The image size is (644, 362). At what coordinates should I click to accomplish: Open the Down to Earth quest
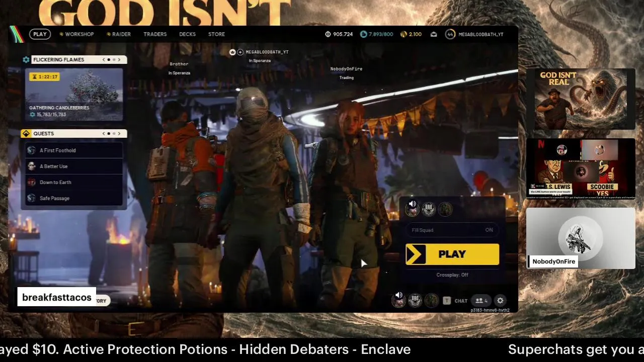pos(74,183)
